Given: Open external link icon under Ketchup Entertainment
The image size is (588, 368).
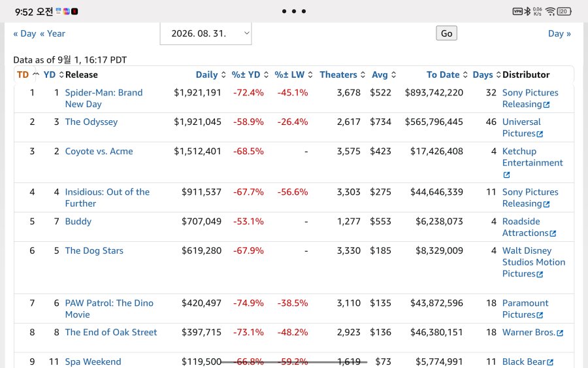Looking at the screenshot, I should pos(506,175).
